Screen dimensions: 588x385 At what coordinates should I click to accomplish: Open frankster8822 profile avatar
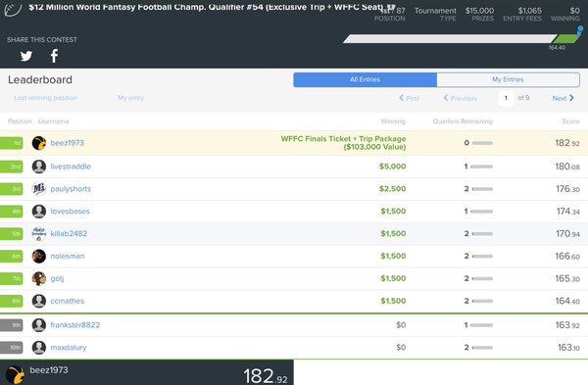(39, 325)
